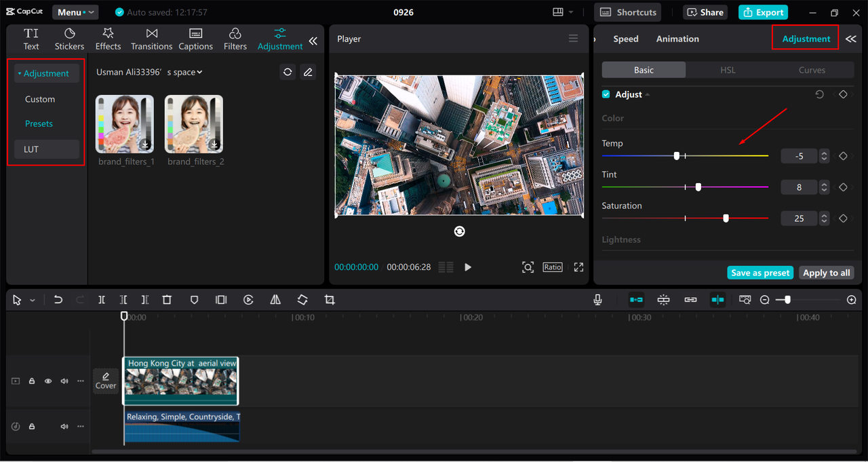Select the brand_filters_2 preset thumbnail
Image resolution: width=868 pixels, height=462 pixels.
click(194, 124)
